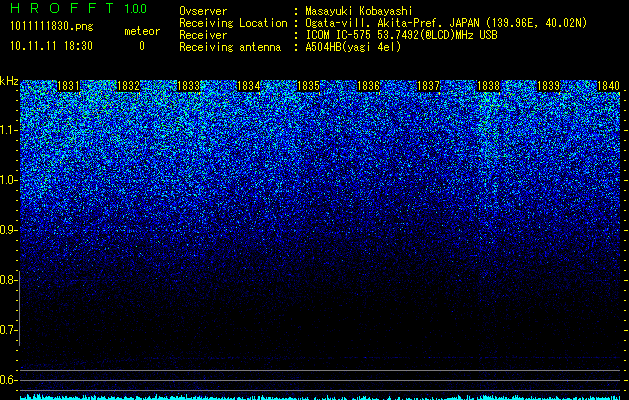Viewport: 629px width, 400px height.
Task: Click the 1831 time marker
Action: pyautogui.click(x=69, y=86)
